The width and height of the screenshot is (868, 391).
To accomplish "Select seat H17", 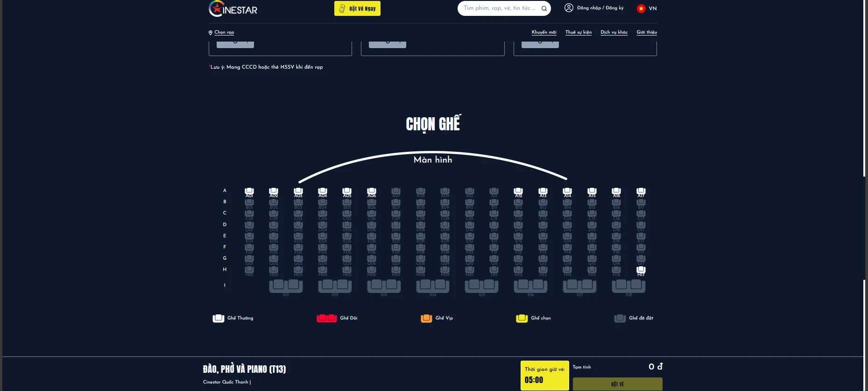I will (641, 270).
